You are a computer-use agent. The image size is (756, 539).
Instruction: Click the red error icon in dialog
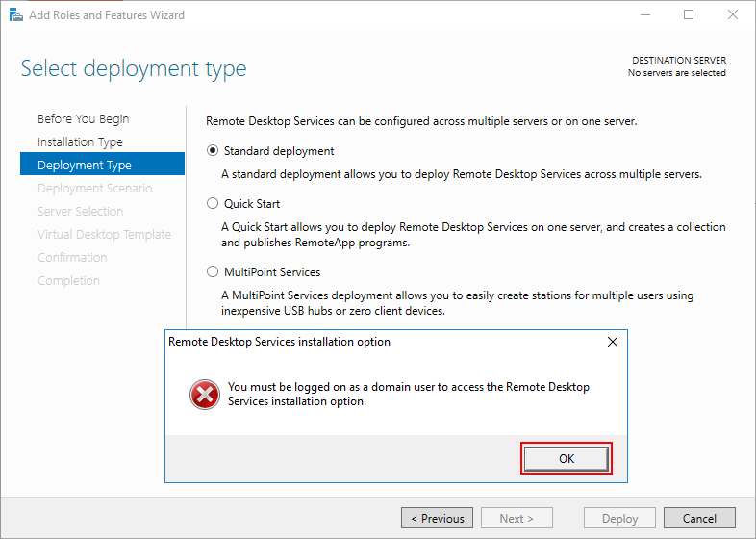point(205,395)
